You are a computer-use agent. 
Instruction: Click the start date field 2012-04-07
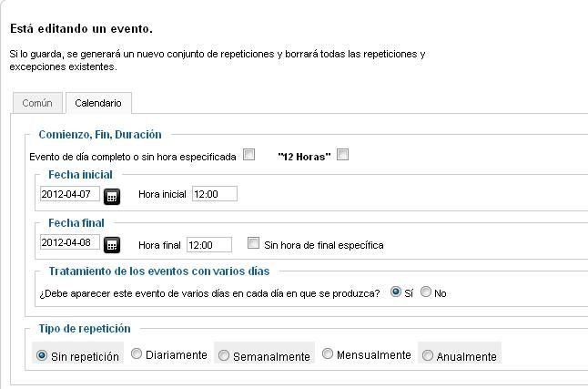click(x=70, y=194)
